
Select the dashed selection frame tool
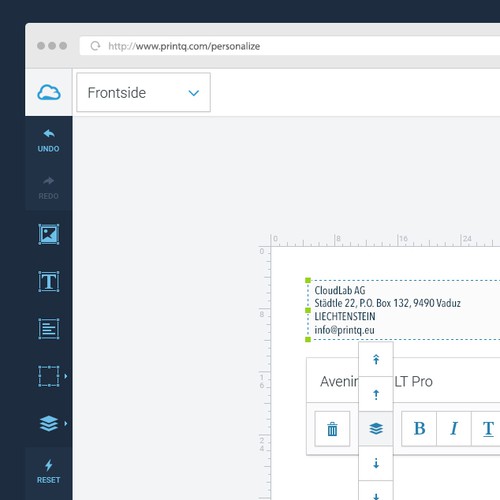coord(49,376)
